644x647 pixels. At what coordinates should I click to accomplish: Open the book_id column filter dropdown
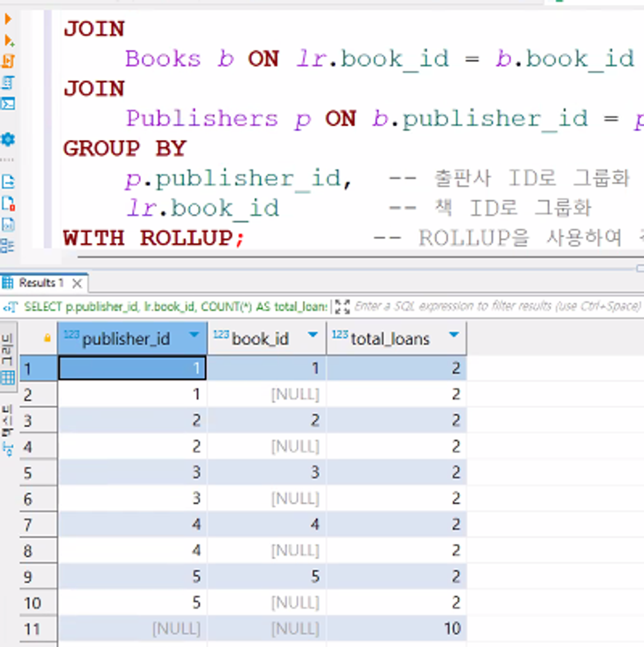click(312, 335)
